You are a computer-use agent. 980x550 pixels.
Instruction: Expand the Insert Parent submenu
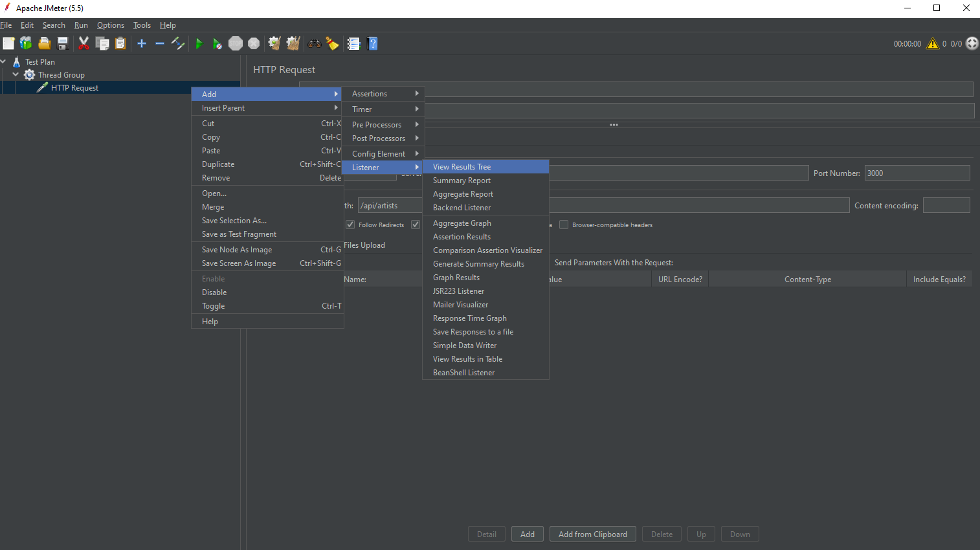pyautogui.click(x=267, y=108)
